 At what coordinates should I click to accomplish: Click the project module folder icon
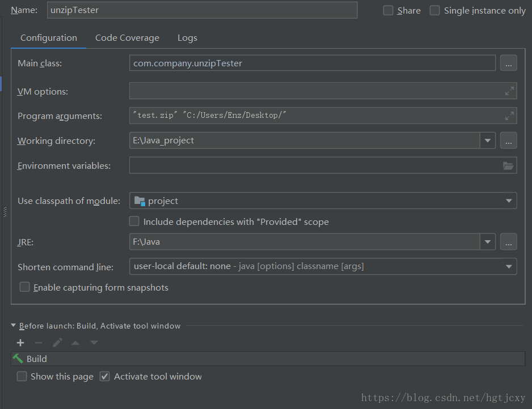[140, 201]
